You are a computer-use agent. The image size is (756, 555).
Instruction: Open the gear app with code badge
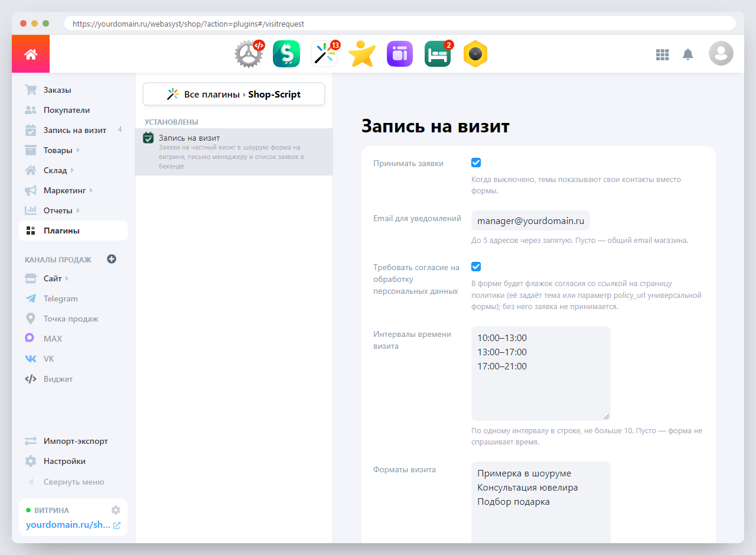[249, 54]
